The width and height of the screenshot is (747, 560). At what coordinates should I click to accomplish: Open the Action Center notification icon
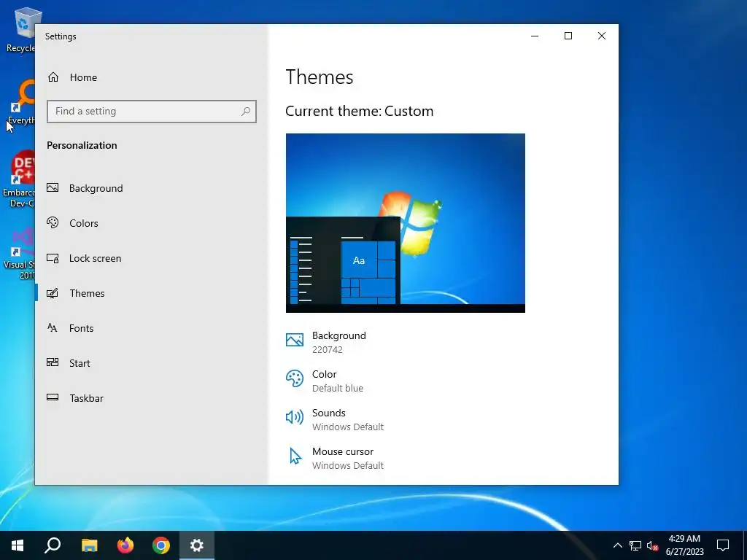tap(723, 545)
